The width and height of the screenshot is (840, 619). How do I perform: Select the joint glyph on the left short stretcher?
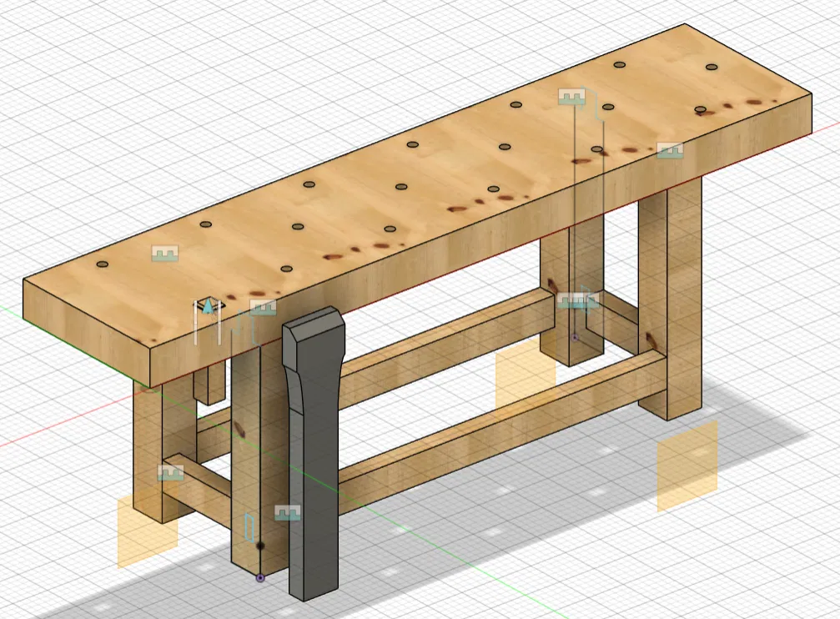coord(170,473)
